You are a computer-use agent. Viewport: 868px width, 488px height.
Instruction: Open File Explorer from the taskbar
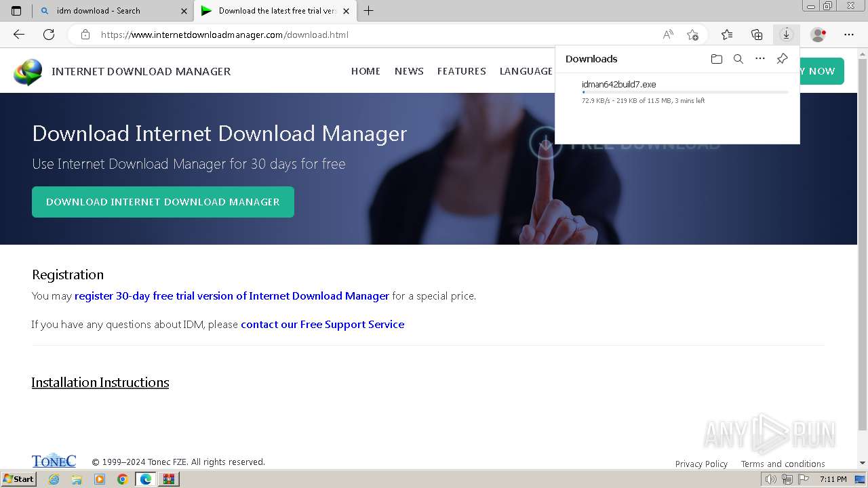coord(77,479)
